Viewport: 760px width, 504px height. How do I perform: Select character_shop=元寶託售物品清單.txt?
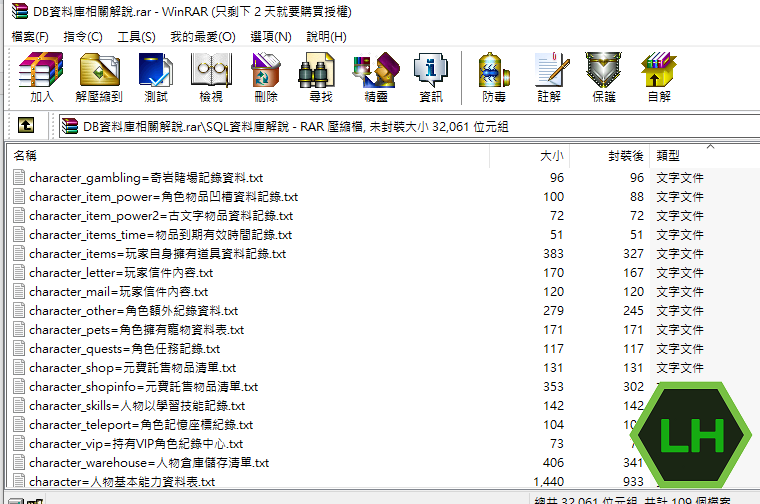point(132,367)
